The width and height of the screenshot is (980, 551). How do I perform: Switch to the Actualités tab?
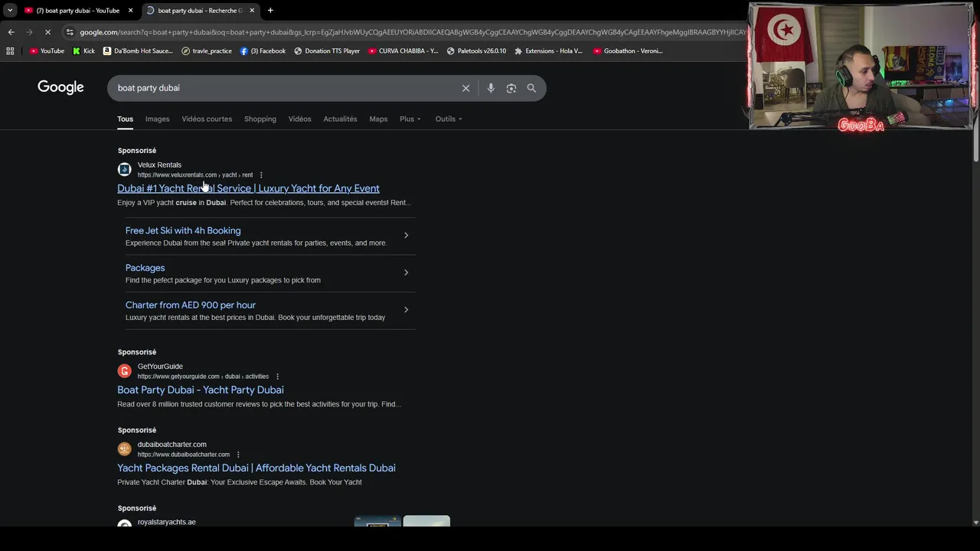[x=340, y=119]
